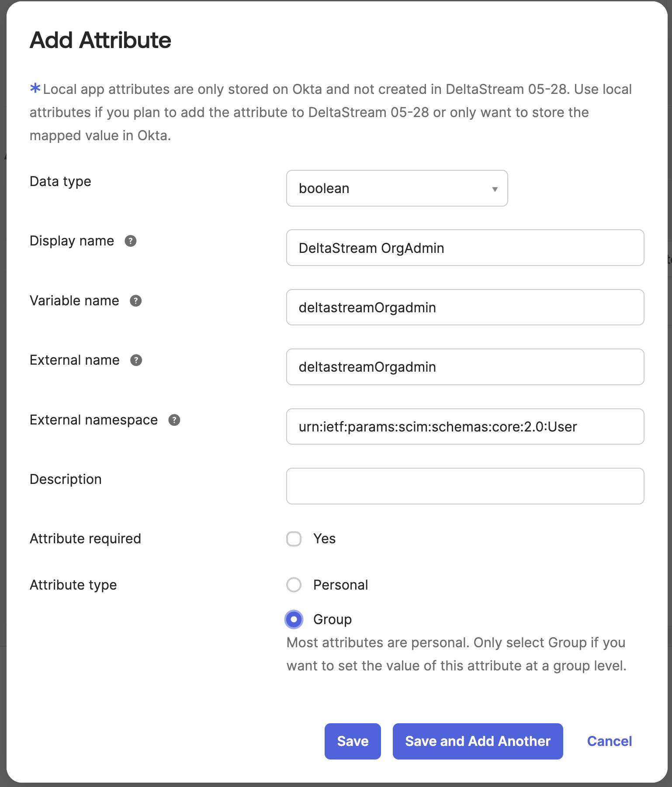The width and height of the screenshot is (672, 787).
Task: Enable the Attribute required Yes checkbox
Action: pyautogui.click(x=294, y=539)
